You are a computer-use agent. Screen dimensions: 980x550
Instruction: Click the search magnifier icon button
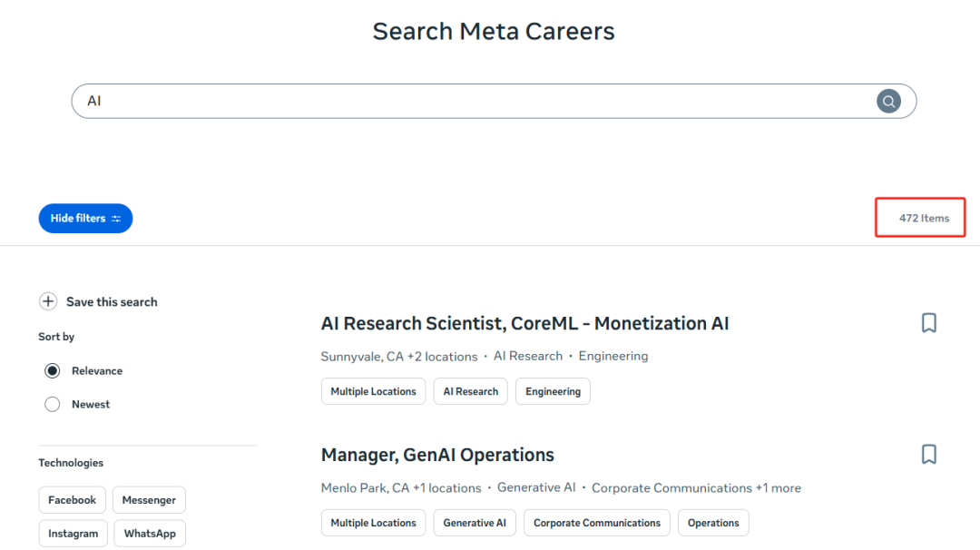click(x=888, y=102)
